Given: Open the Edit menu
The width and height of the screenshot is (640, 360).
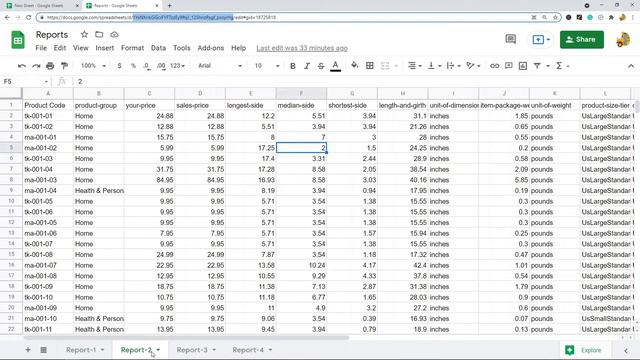Looking at the screenshot, I should point(60,48).
